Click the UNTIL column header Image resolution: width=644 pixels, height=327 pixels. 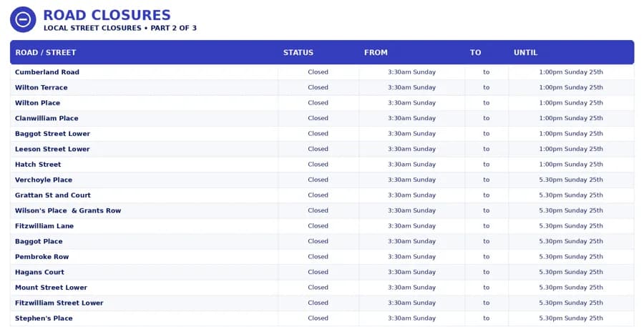pyautogui.click(x=526, y=52)
